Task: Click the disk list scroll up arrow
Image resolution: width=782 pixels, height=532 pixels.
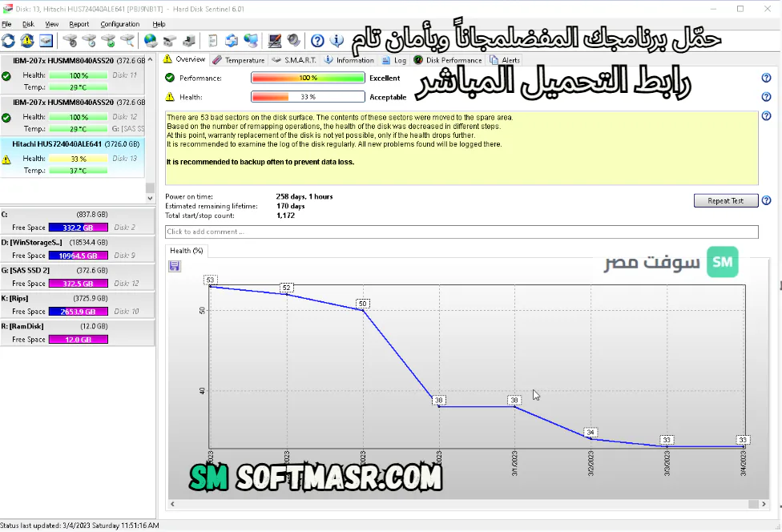Action: pyautogui.click(x=150, y=59)
